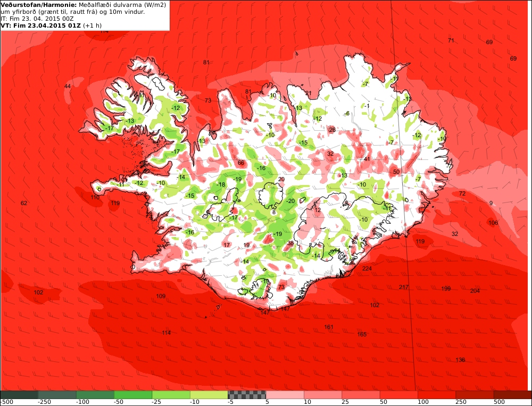Screen dimensions: 532x406
Task: Pick the legend swatch between -100 and -50
Action: [95, 394]
